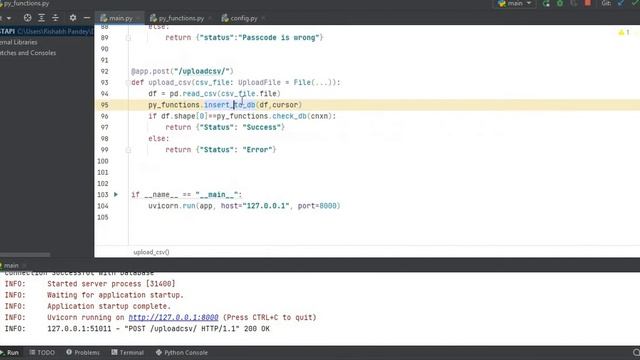Screen dimensions: 640x360
Task: Click the Collapse All icon in project panel
Action: (x=55, y=18)
